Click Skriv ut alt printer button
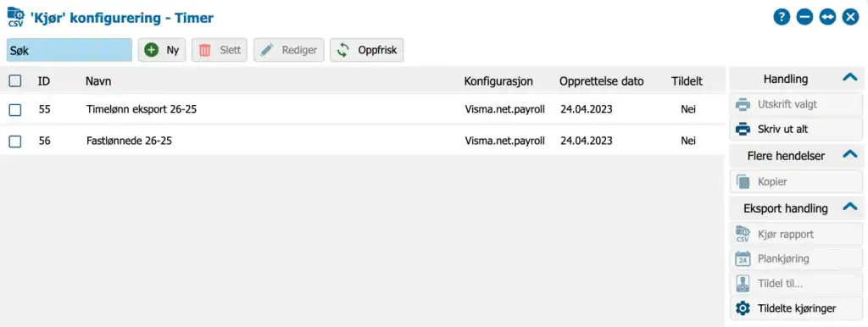The height and width of the screenshot is (327, 868). click(796, 130)
